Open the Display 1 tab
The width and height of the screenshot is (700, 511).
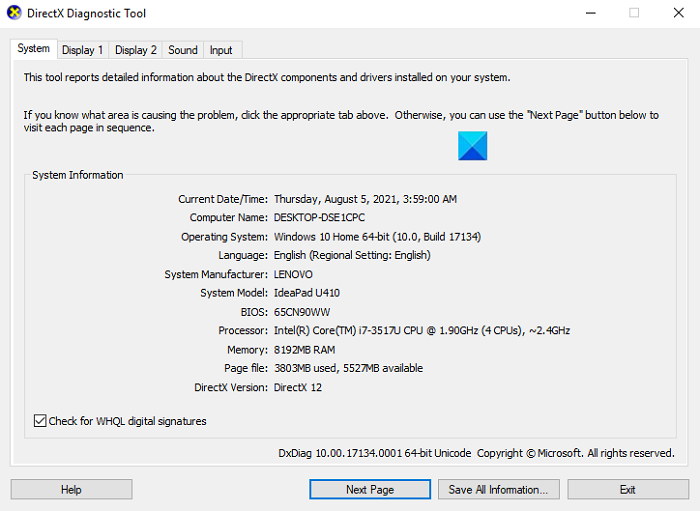(x=83, y=50)
